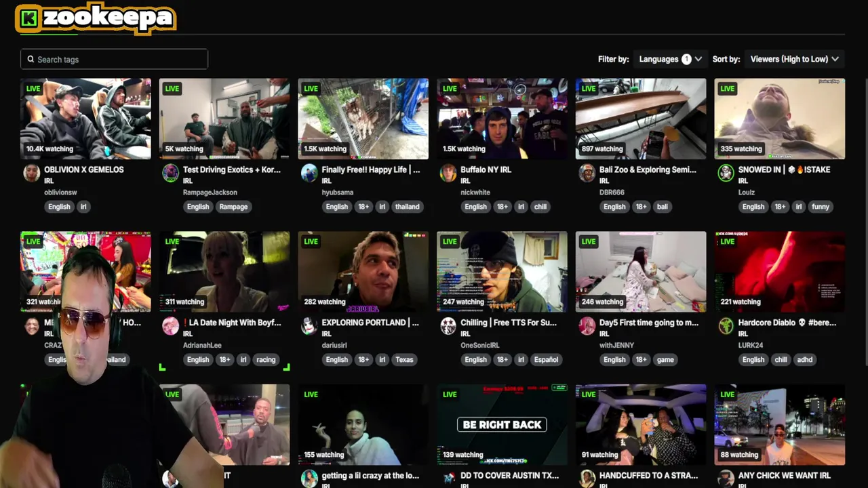
Task: Open oblivionsw channel avatar
Action: pos(32,173)
